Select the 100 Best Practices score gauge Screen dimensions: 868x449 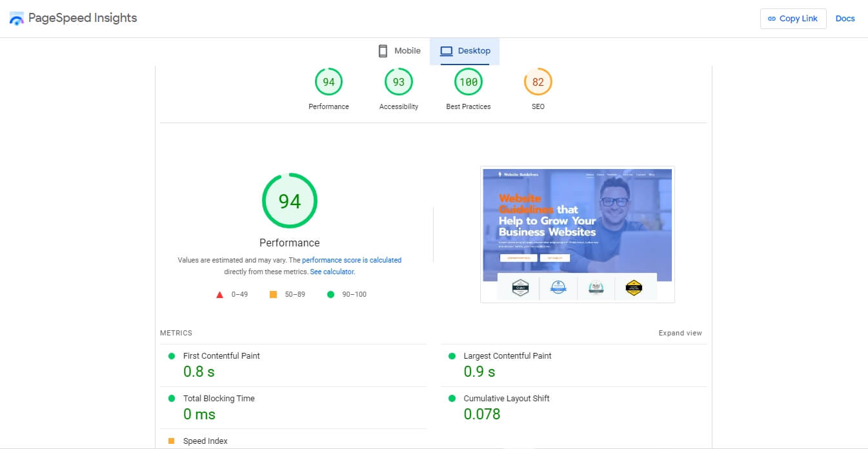tap(468, 82)
